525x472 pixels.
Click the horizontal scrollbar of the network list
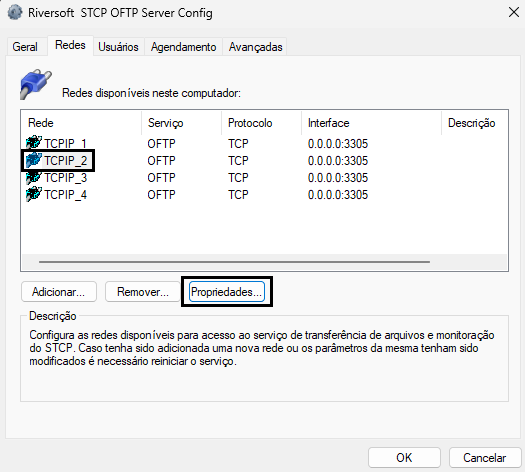click(x=234, y=262)
